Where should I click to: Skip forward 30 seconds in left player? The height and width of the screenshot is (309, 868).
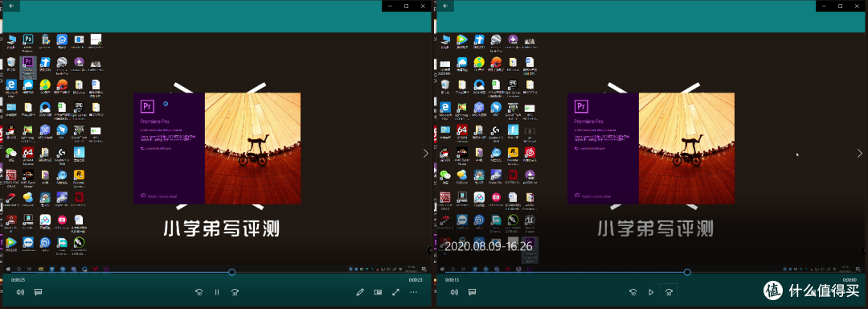click(x=235, y=292)
